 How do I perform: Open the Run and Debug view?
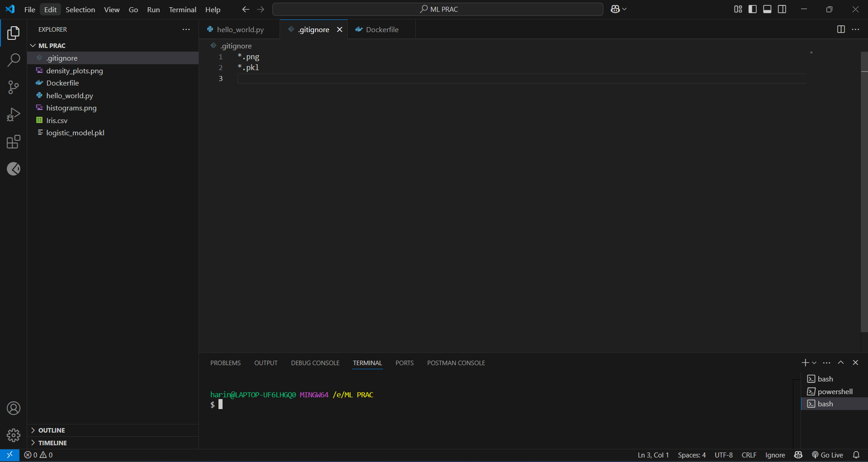(14, 114)
